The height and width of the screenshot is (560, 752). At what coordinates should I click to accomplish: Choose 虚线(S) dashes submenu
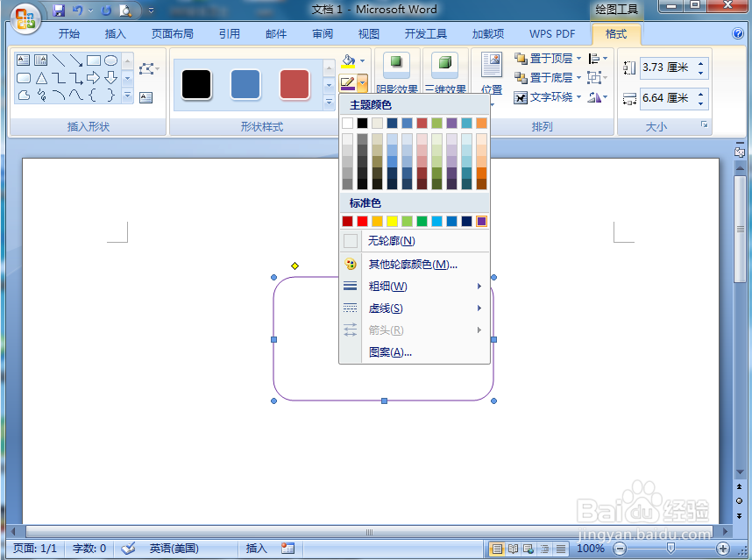click(415, 308)
